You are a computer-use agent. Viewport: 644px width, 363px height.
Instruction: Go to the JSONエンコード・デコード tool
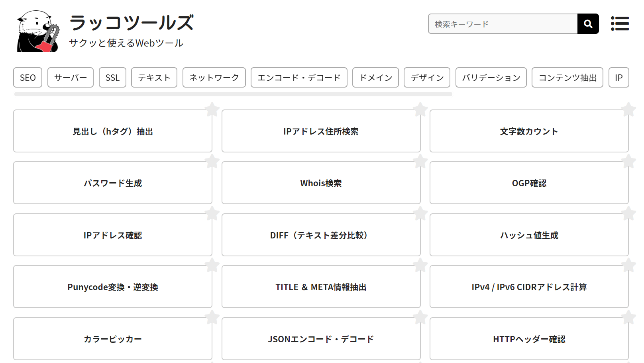click(321, 339)
